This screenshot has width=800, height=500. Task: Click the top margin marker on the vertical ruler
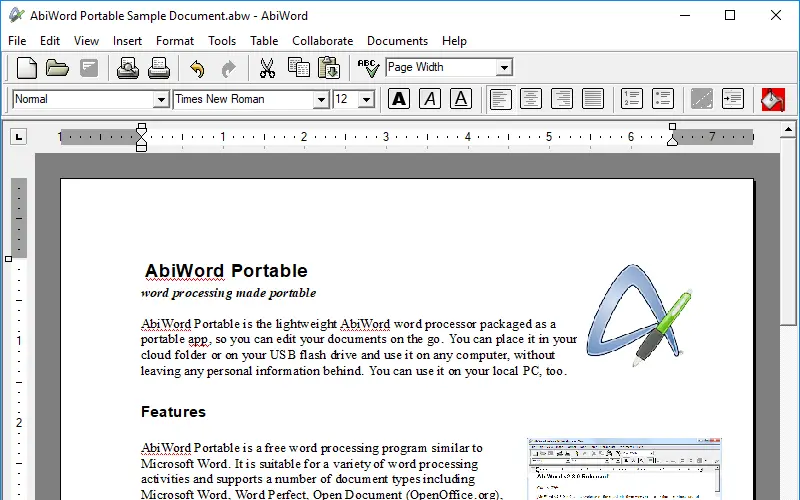pyautogui.click(x=9, y=259)
